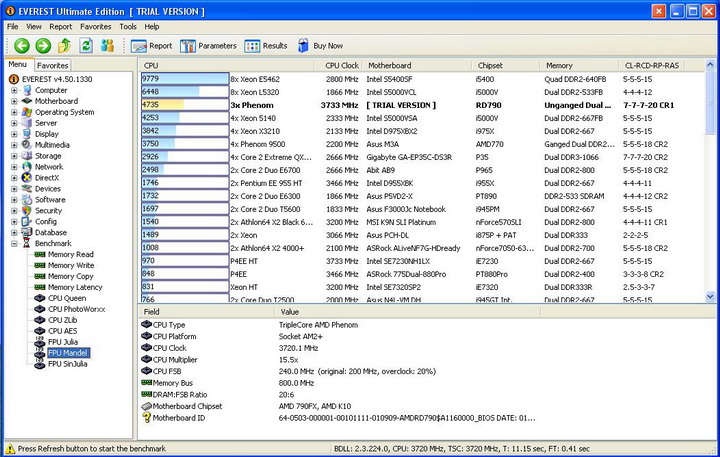
Task: Select the CPU AES benchmark
Action: [x=62, y=331]
